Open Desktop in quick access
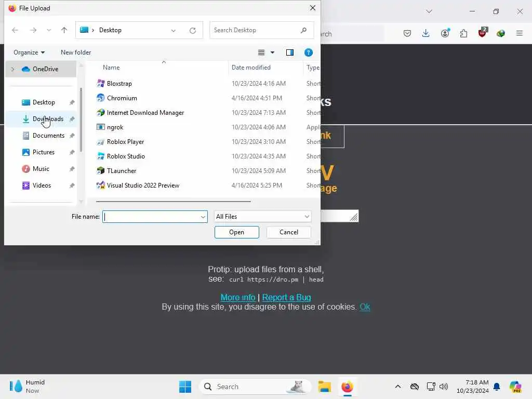The height and width of the screenshot is (399, 532). (44, 102)
